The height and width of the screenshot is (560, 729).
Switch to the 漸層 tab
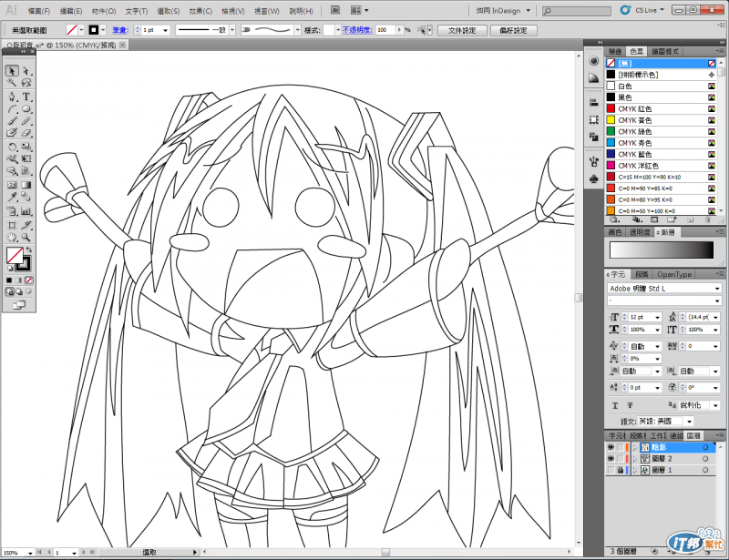point(667,232)
